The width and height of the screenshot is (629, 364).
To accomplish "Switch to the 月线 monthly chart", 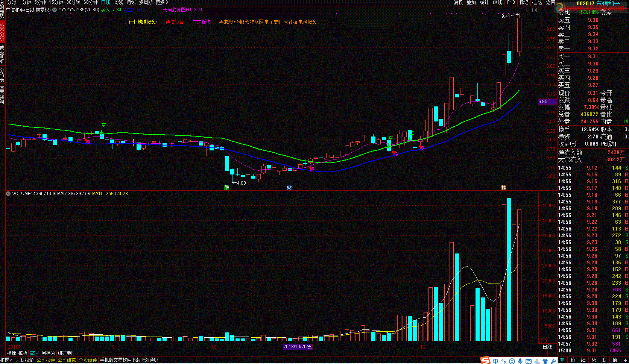I will coord(131,2).
